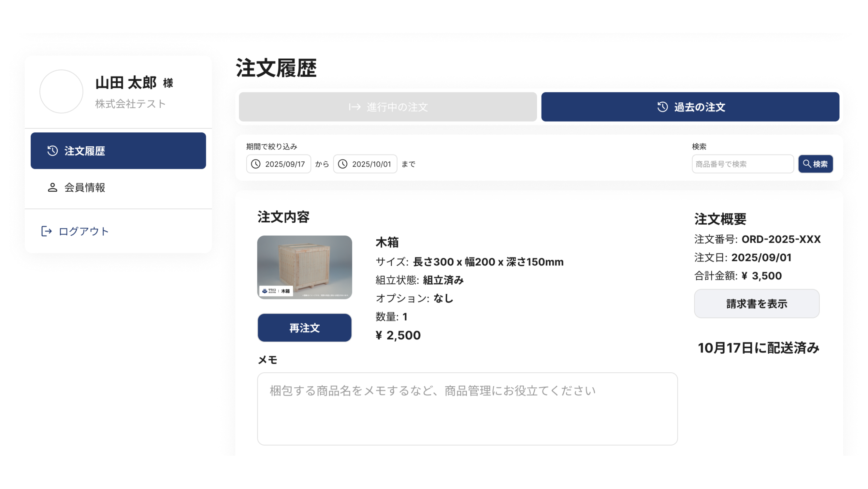Click the clock-history icon on the 過去の注文 tab

662,107
